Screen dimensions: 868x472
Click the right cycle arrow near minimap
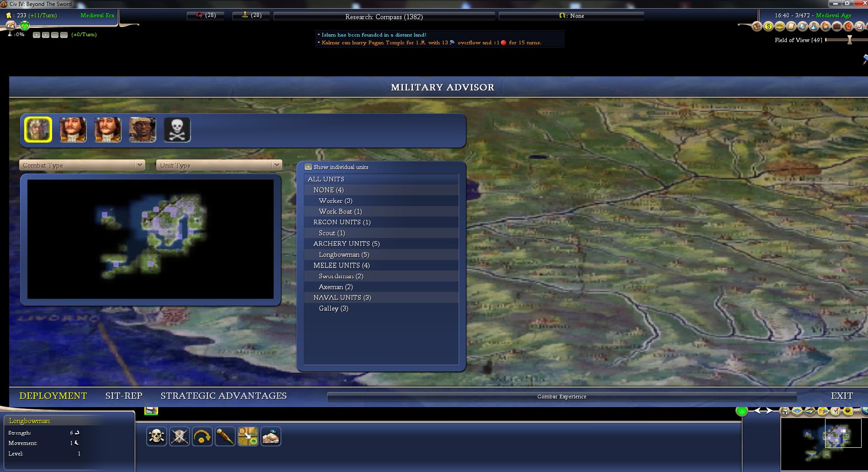coord(769,411)
